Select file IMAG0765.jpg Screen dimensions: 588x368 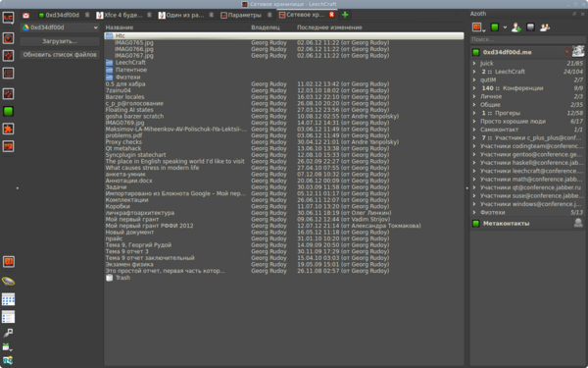(284, 43)
